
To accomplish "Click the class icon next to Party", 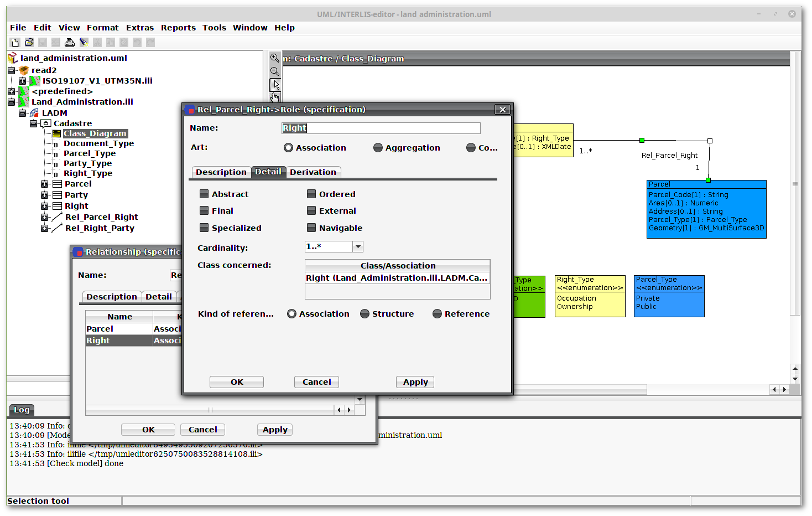I will click(57, 195).
